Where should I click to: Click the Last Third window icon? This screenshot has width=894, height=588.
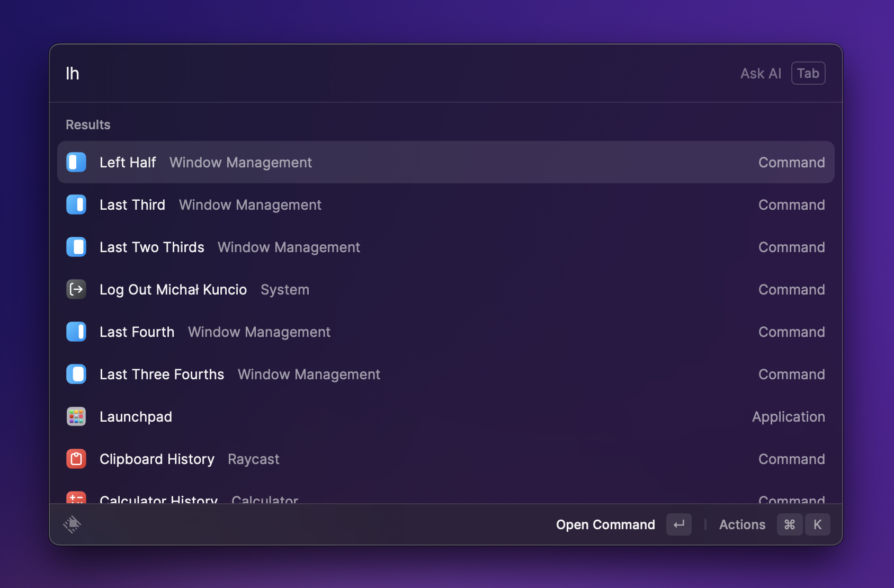tap(76, 204)
